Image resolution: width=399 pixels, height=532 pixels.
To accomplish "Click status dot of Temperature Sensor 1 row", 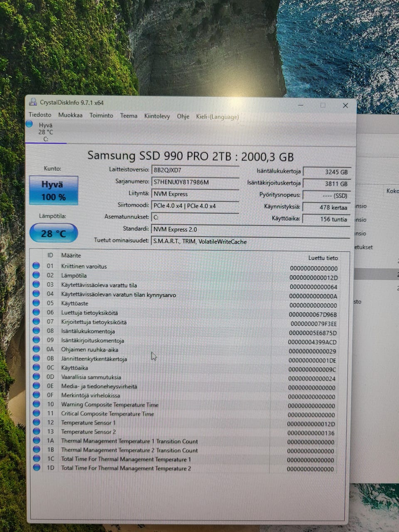I will (x=36, y=422).
